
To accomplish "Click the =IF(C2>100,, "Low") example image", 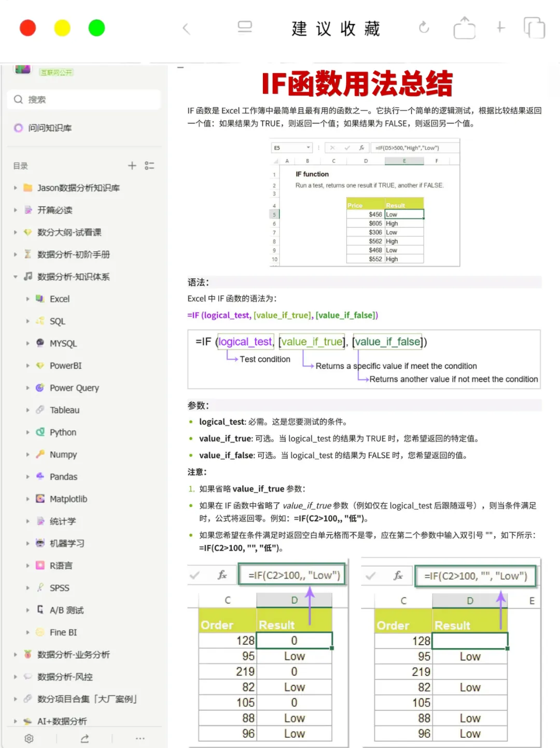I will [x=268, y=652].
